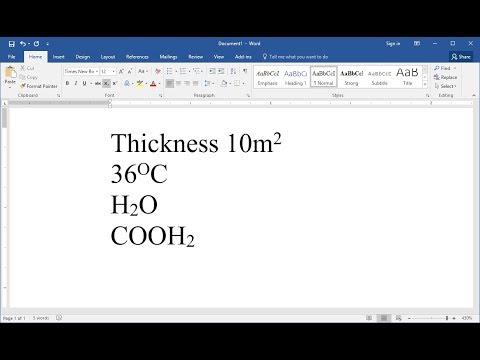Screen dimensions: 480x360
Task: Center the paragraph text
Action: tap(179, 83)
